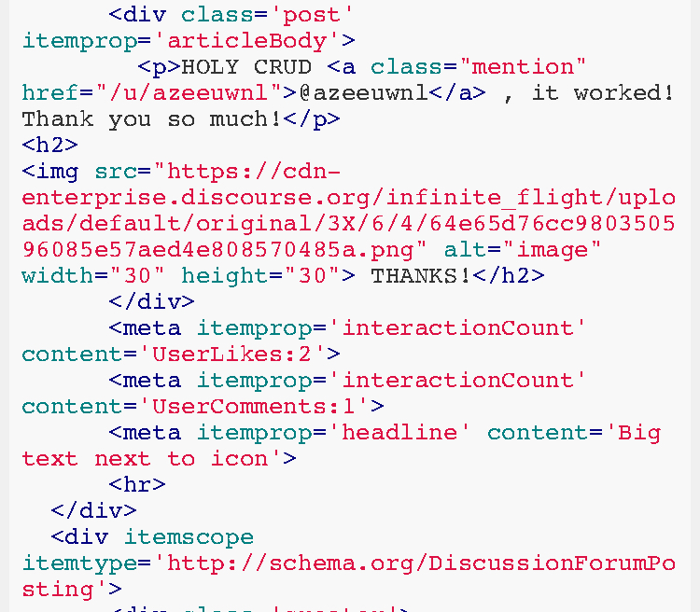Click the alt="image" attribute
This screenshot has width=700, height=612.
pos(523,250)
